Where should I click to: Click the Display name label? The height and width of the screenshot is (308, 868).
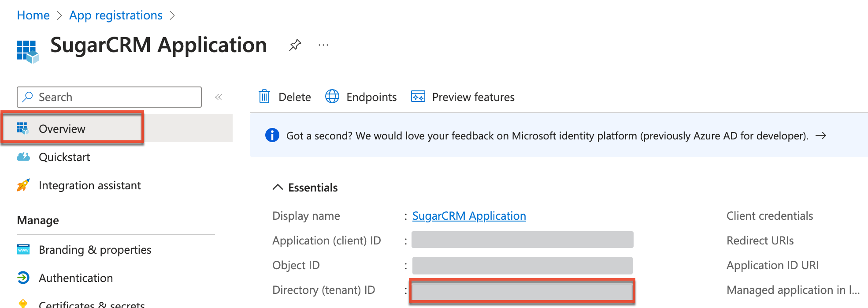point(306,216)
